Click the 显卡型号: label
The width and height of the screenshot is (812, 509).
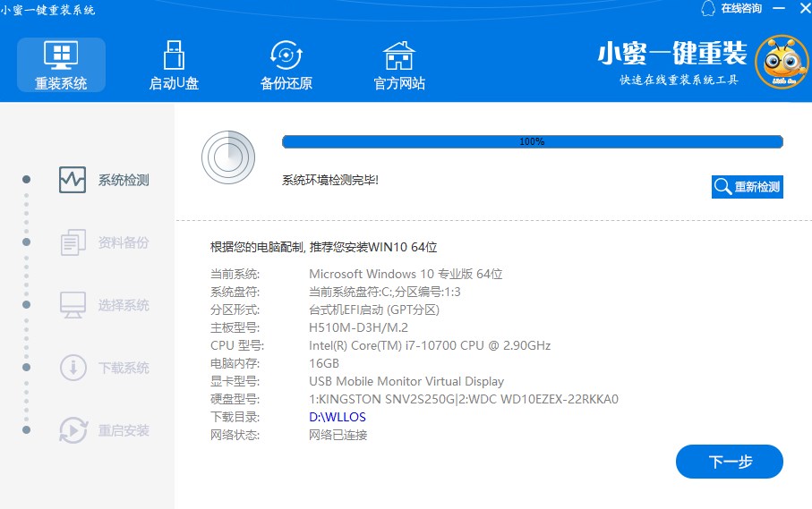235,381
